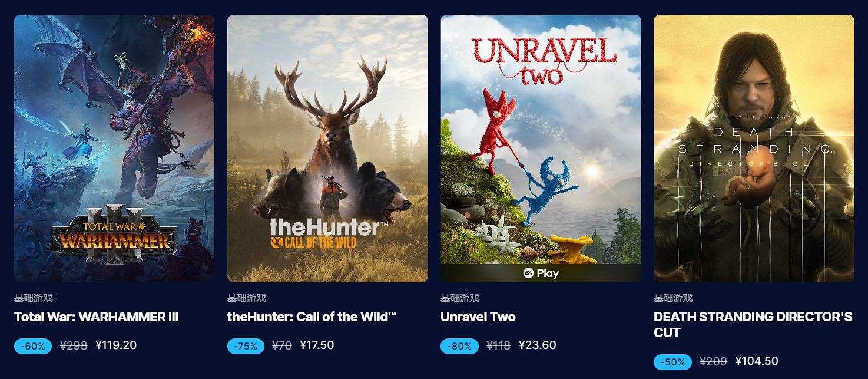
Task: Click 基础游戏 label above DEATH STRANDING
Action: 673,298
